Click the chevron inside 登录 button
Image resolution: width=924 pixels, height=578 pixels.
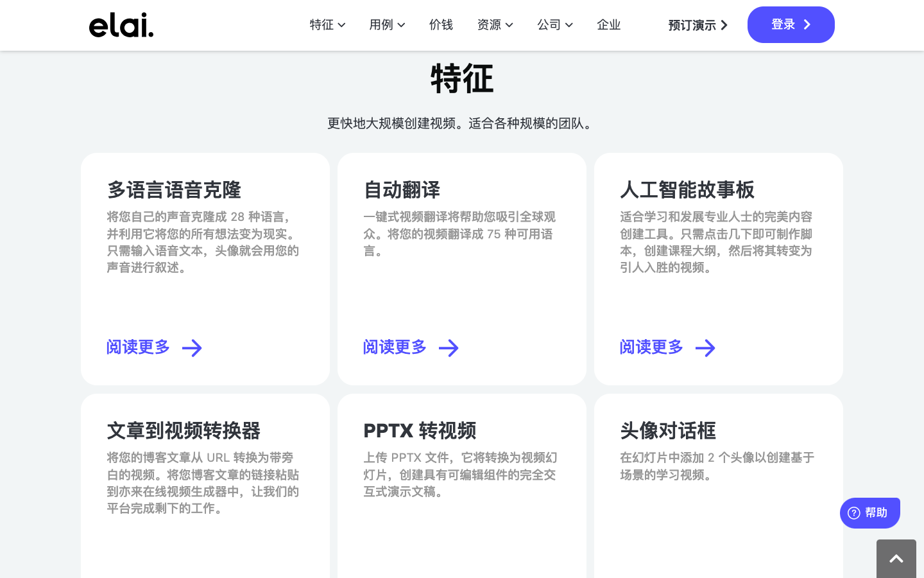coord(807,24)
